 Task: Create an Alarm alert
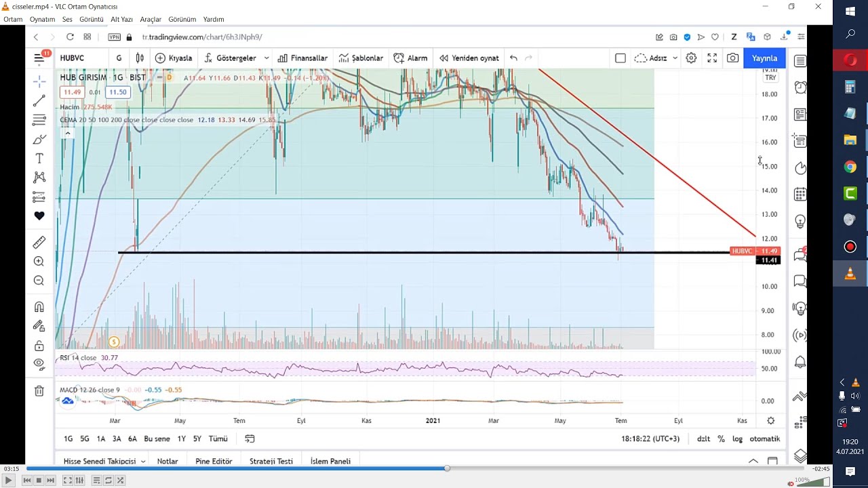pos(410,58)
